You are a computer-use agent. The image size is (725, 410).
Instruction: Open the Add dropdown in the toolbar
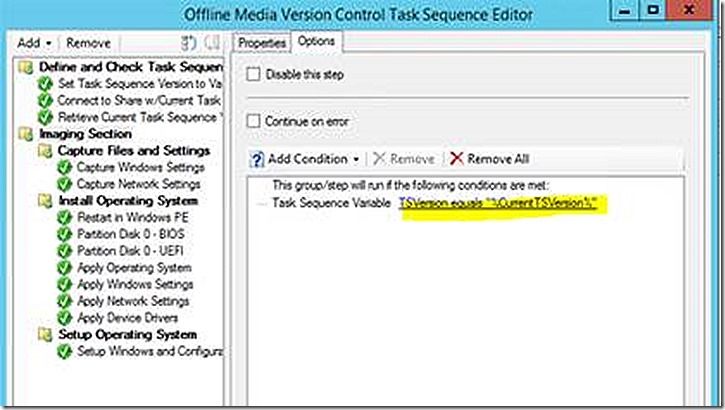coord(33,43)
